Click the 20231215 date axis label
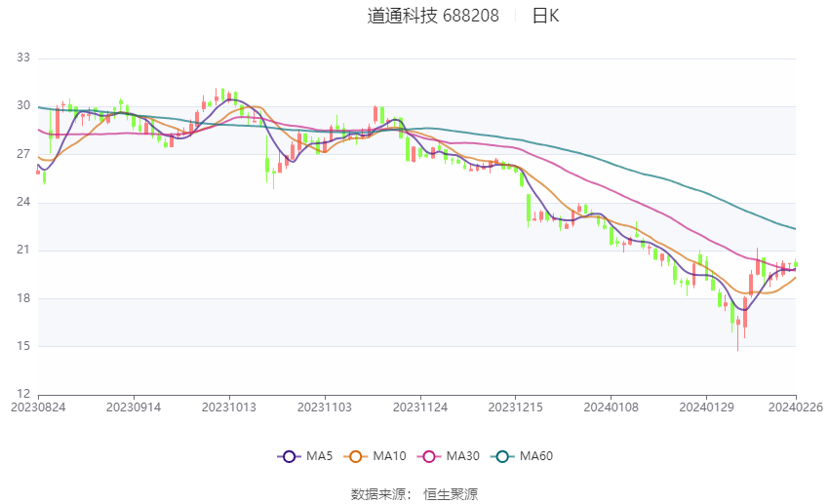This screenshot has width=829, height=504. (x=516, y=407)
